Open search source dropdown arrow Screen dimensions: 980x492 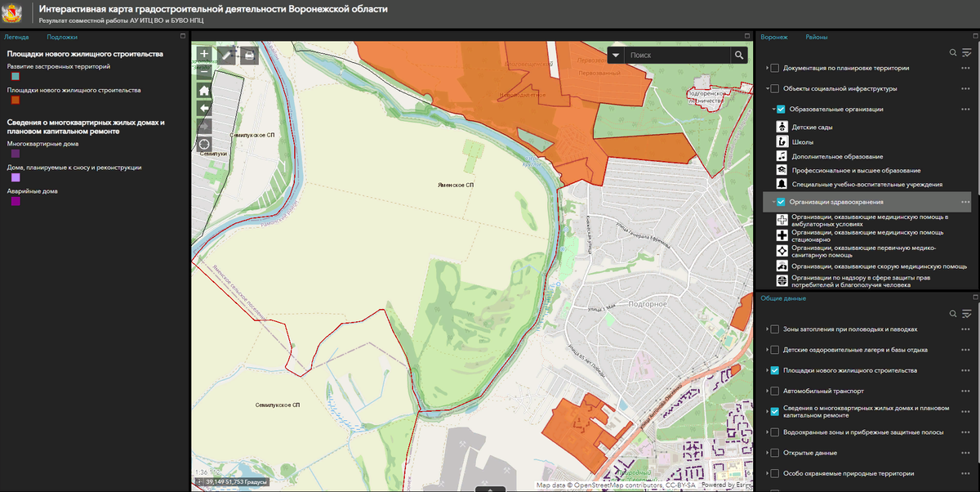[x=616, y=55]
